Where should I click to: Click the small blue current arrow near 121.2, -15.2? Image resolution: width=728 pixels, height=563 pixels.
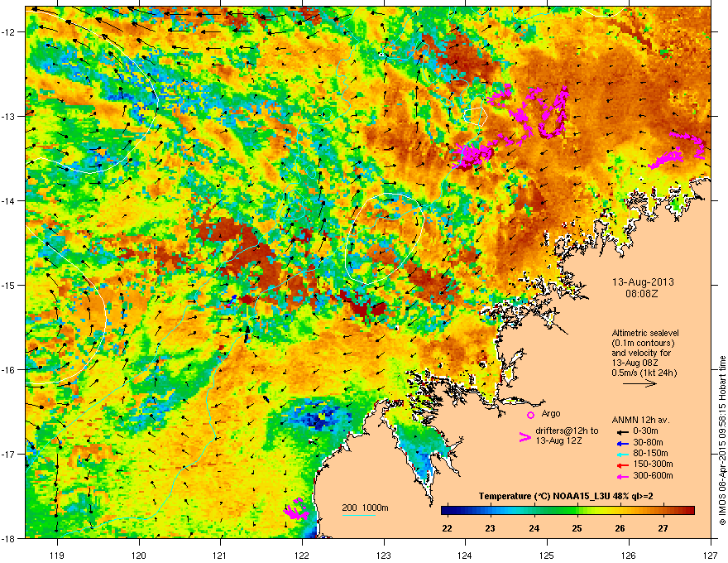click(232, 300)
